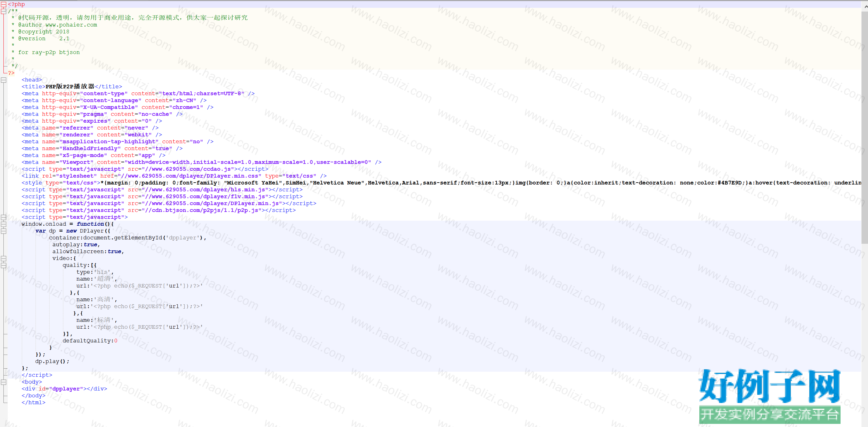Viewport: 868px width, 427px height.
Task: Click the meta 'expires' line
Action: tap(92, 121)
